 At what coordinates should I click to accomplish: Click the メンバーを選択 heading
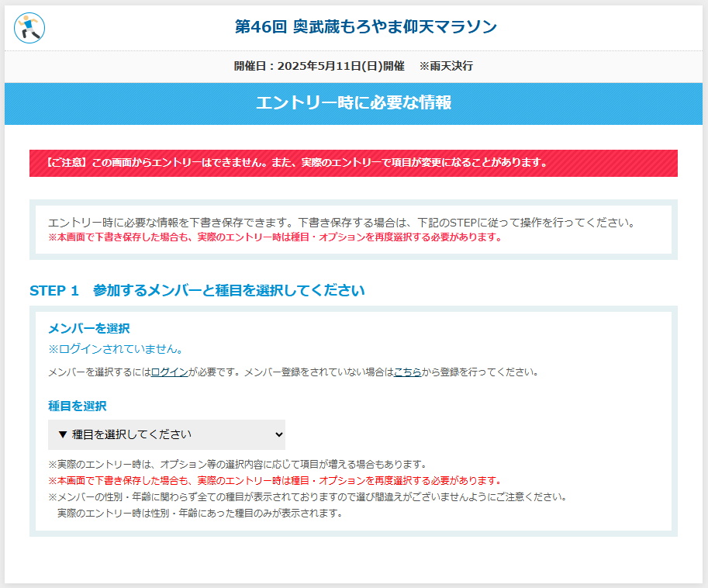[89, 328]
